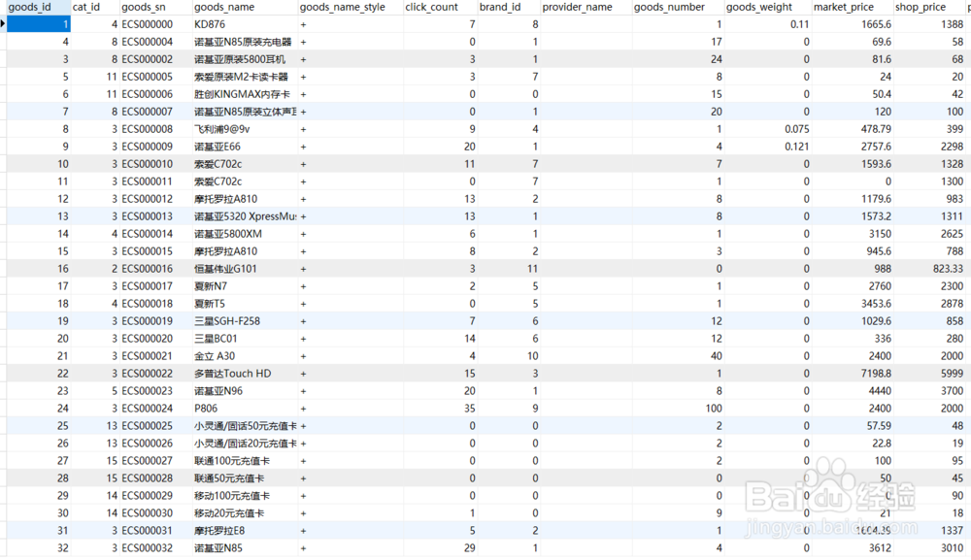Screen dimensions: 971x560
Task: Select the ECS000010 cell
Action: [x=155, y=164]
